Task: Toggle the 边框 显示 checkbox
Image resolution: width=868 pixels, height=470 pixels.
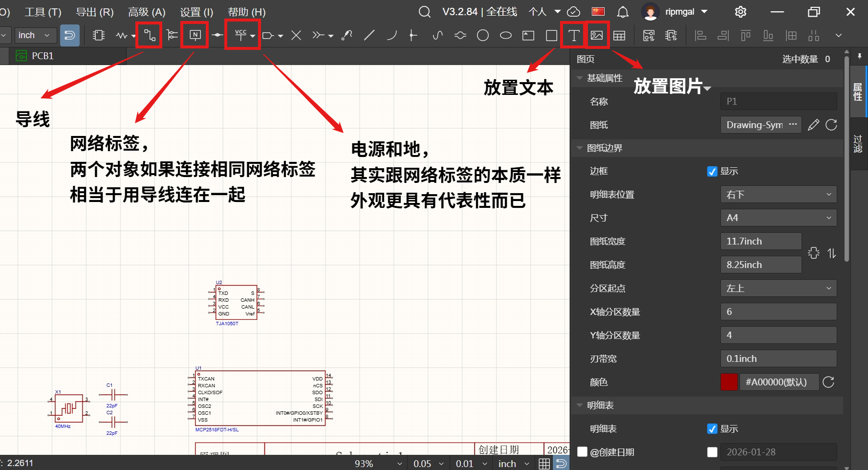Action: coord(712,171)
